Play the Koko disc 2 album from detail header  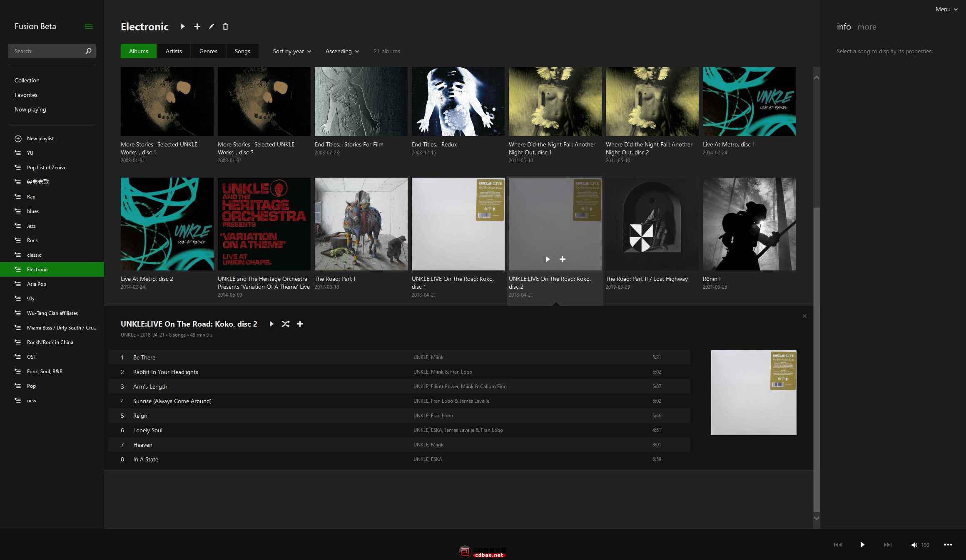pos(271,324)
